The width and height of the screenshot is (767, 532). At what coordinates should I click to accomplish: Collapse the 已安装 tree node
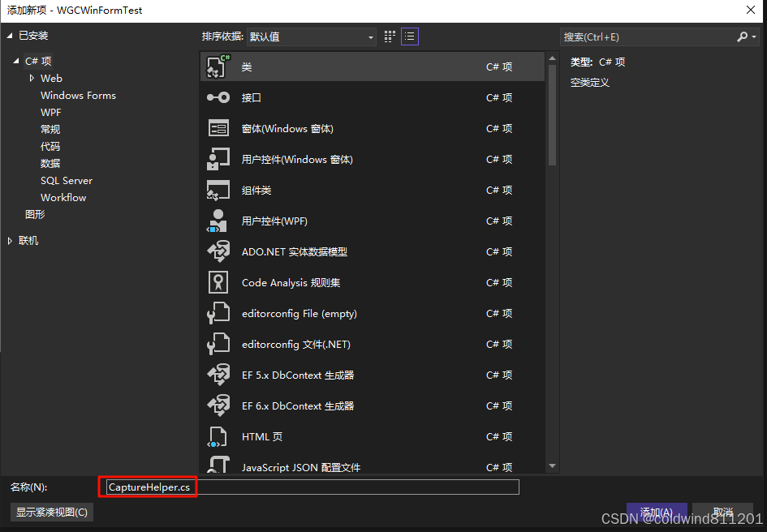coord(9,36)
